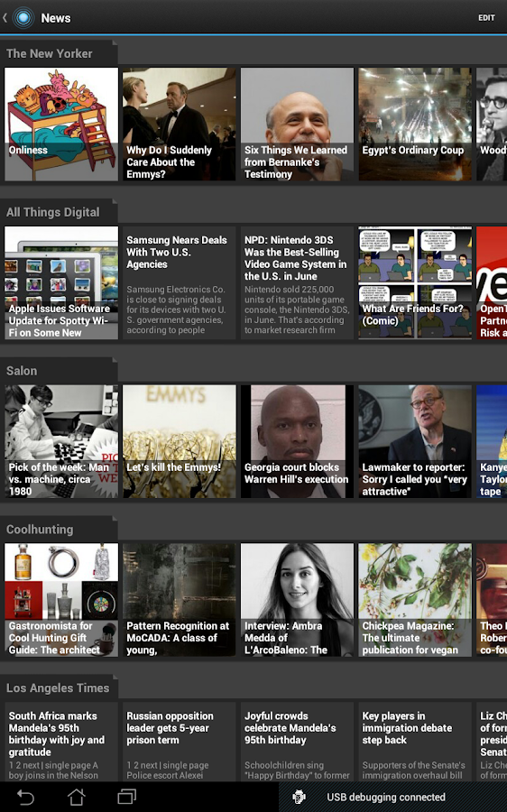
Task: Open Lawmaker to reporter apology article
Action: (415, 441)
